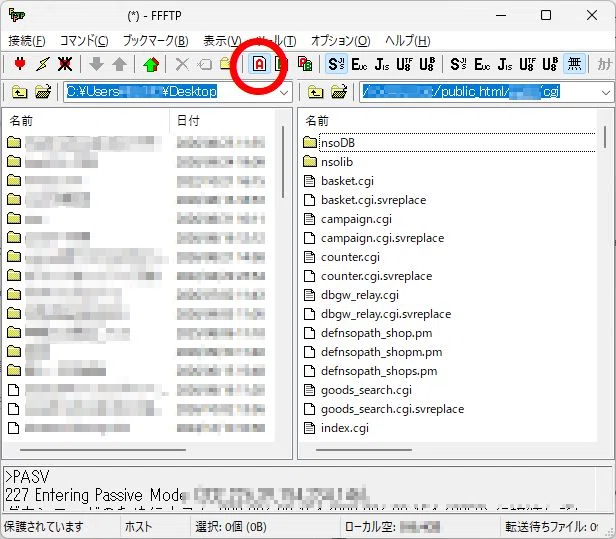Select EUC in the host kanji group with 無
This screenshot has width=616, height=539.
click(x=482, y=64)
